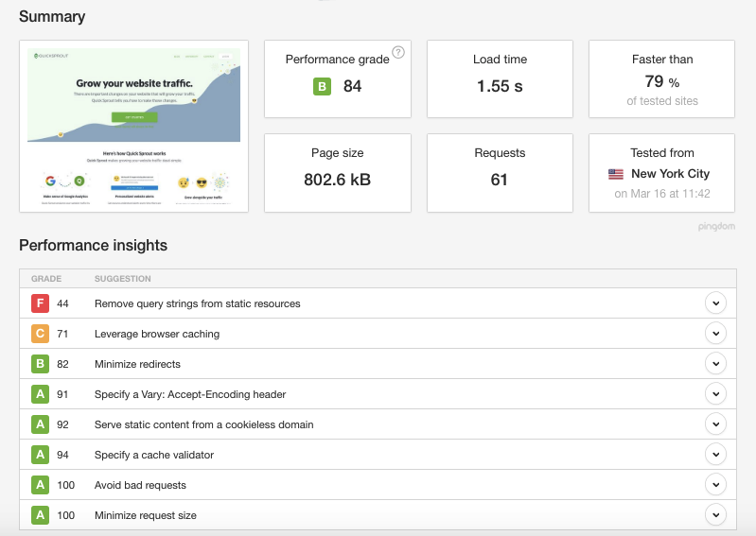Expand the Vary: Accept-Encoding header row
756x536 pixels.
715,394
